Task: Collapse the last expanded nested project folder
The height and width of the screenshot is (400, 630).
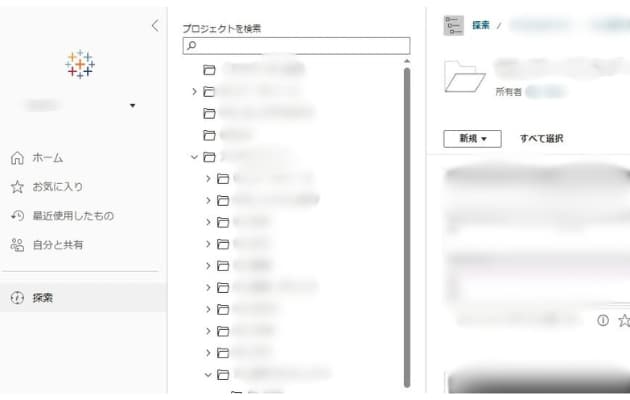Action: pos(208,375)
